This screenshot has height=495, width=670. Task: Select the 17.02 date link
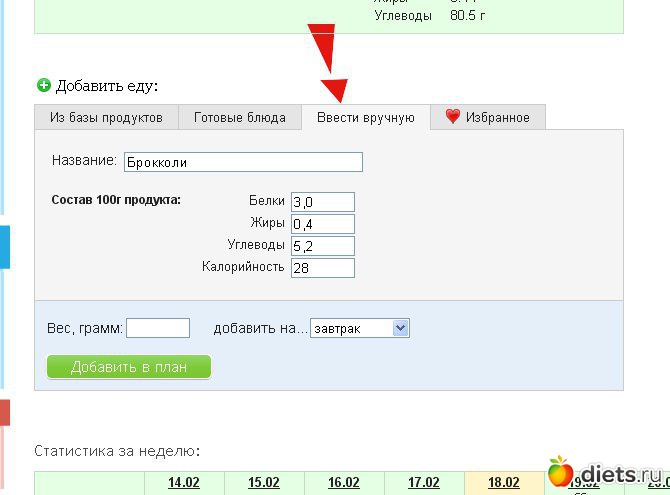pos(423,483)
